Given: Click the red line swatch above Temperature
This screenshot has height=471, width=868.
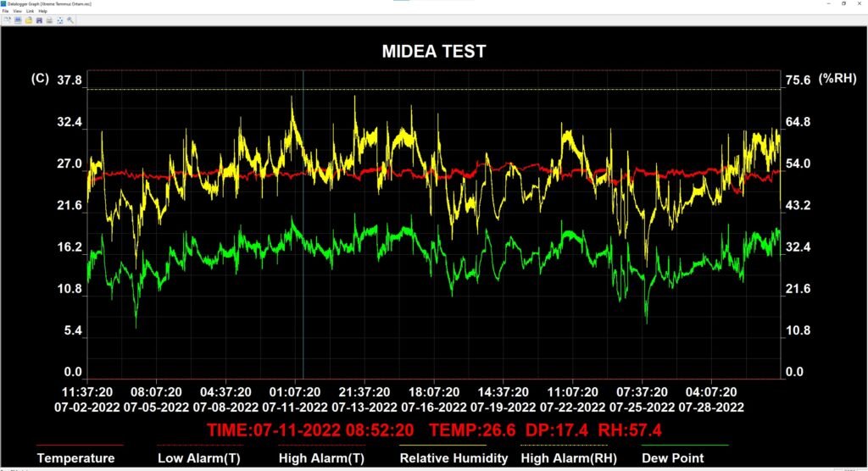Looking at the screenshot, I should pyautogui.click(x=80, y=445).
